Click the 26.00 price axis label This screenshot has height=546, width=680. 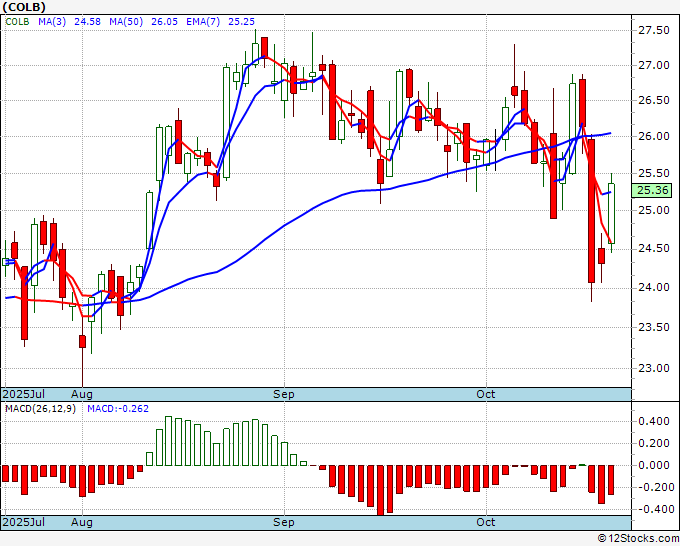(654, 136)
